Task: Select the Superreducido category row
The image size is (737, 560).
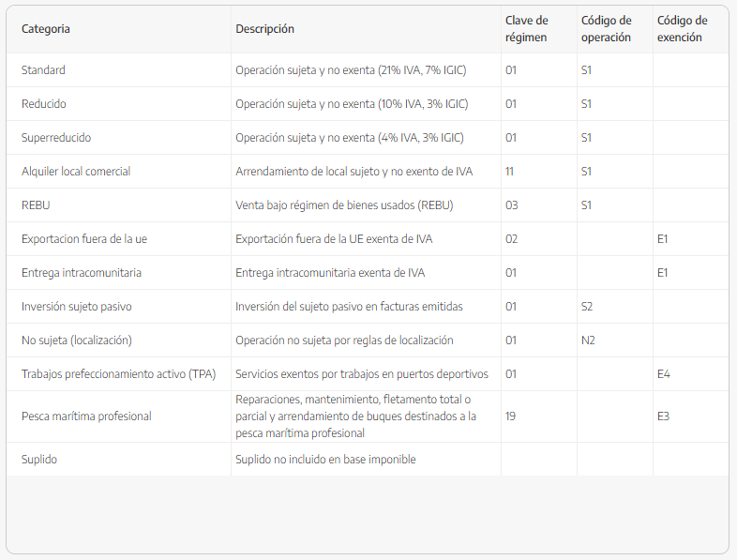Action: pyautogui.click(x=56, y=138)
